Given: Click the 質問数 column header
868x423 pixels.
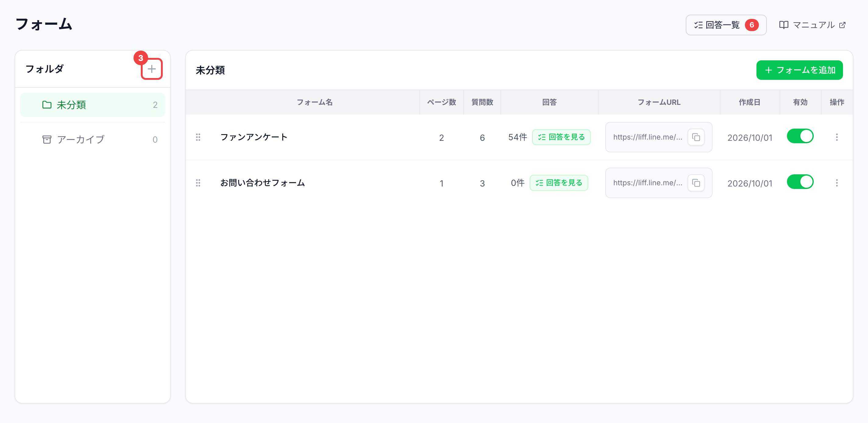Looking at the screenshot, I should [482, 102].
